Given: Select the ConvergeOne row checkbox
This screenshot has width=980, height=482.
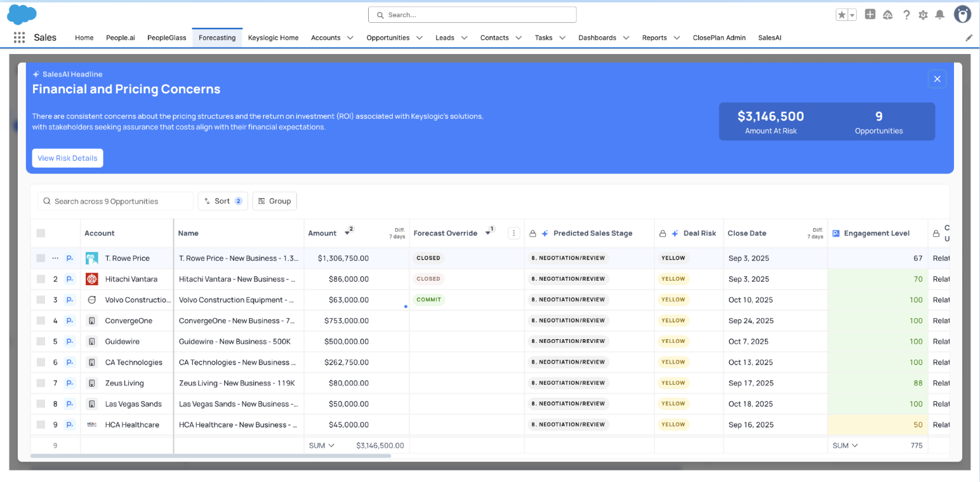Looking at the screenshot, I should (41, 321).
